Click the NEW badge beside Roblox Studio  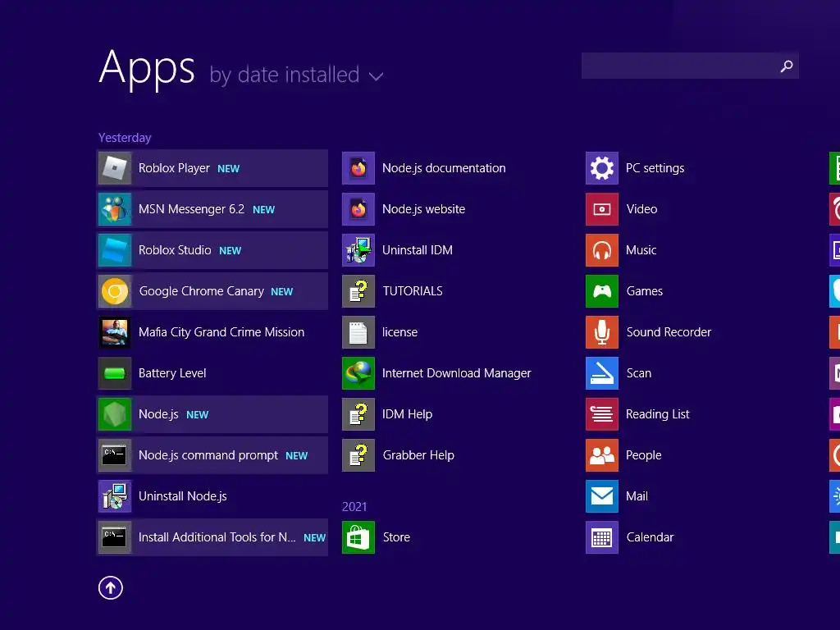tap(231, 251)
